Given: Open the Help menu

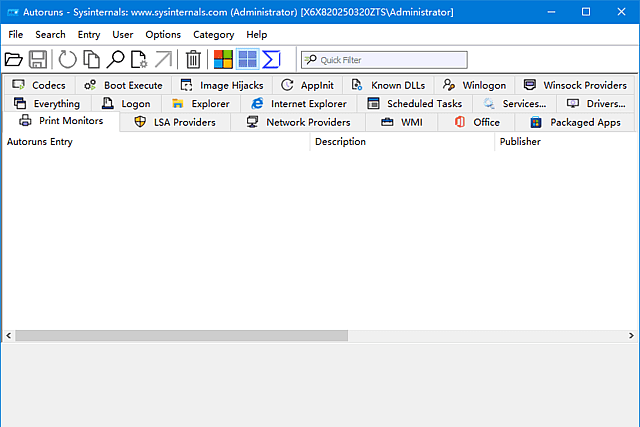Looking at the screenshot, I should pos(257,35).
